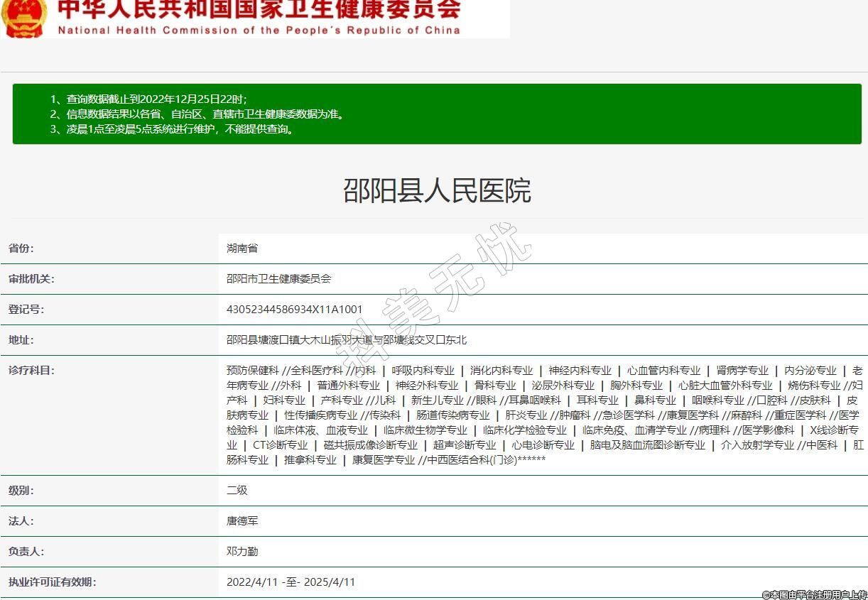Select the 邵阳市卫生健康委员会 value
Screen dimensions: 868x600
tap(278, 279)
